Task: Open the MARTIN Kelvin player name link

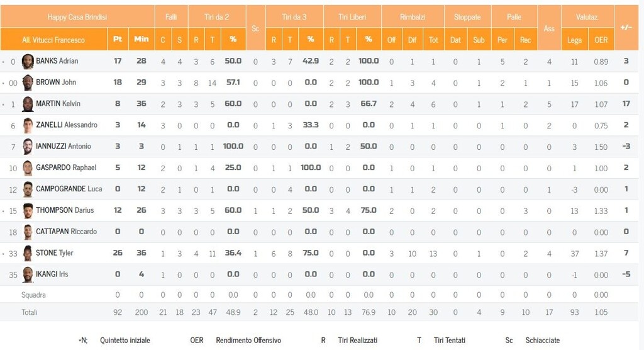Action: tap(58, 104)
